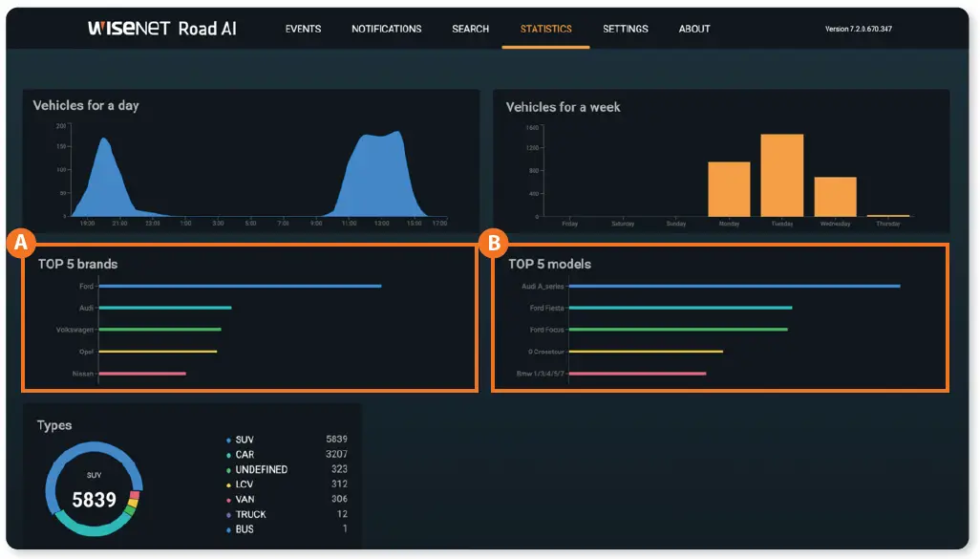Click the VAN count 306
The height and width of the screenshot is (559, 980).
point(339,499)
